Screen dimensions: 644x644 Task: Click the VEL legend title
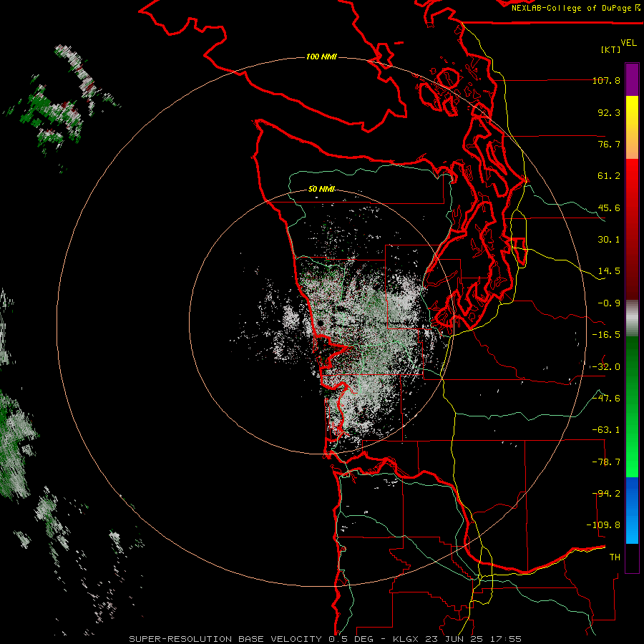628,43
